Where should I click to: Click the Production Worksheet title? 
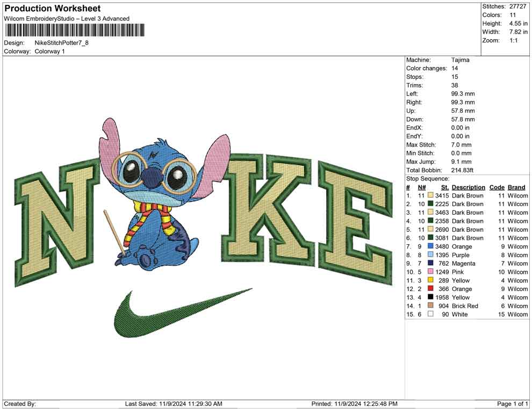tap(53, 8)
